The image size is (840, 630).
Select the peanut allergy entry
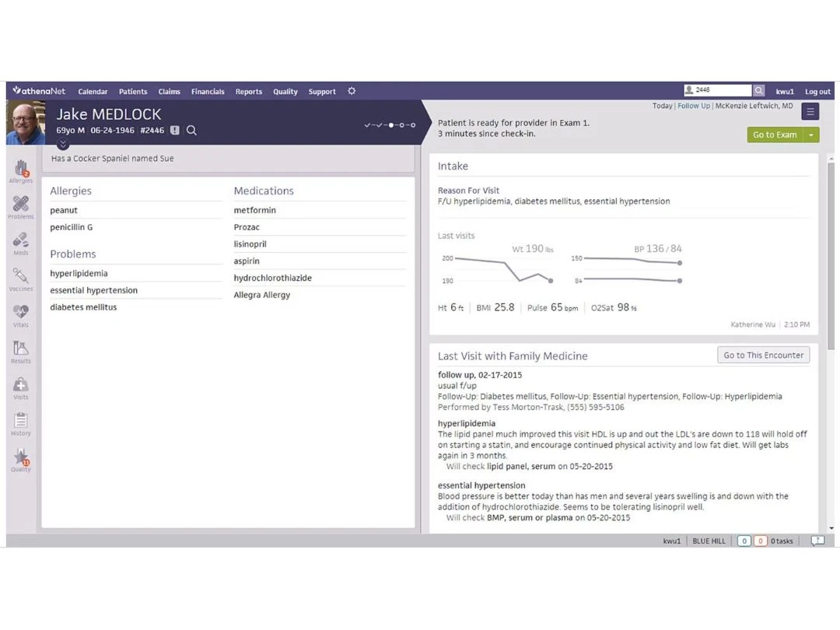tap(64, 210)
